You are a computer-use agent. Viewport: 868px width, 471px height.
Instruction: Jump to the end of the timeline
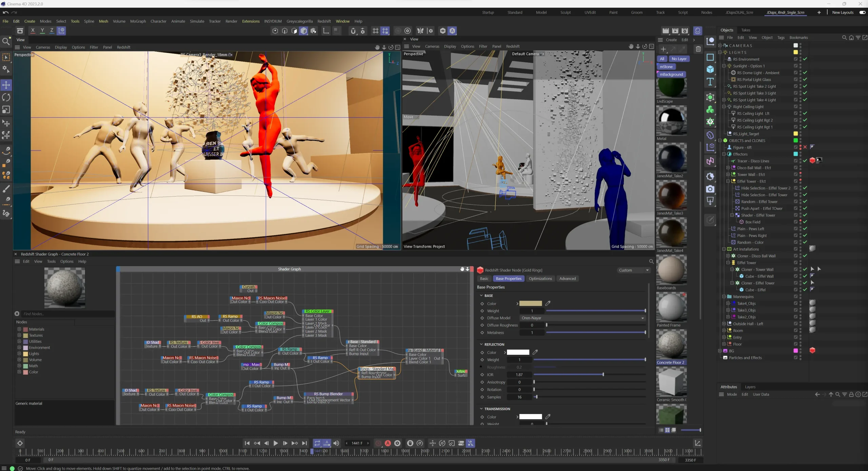(x=304, y=443)
